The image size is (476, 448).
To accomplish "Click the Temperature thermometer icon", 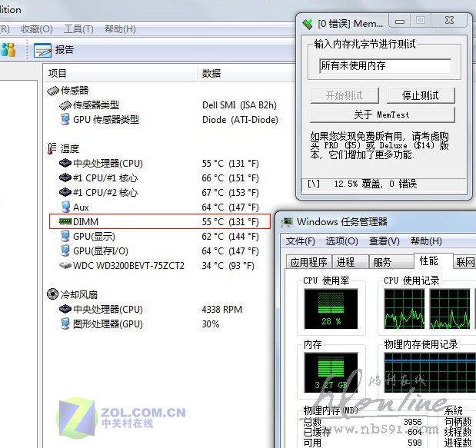I will click(52, 148).
